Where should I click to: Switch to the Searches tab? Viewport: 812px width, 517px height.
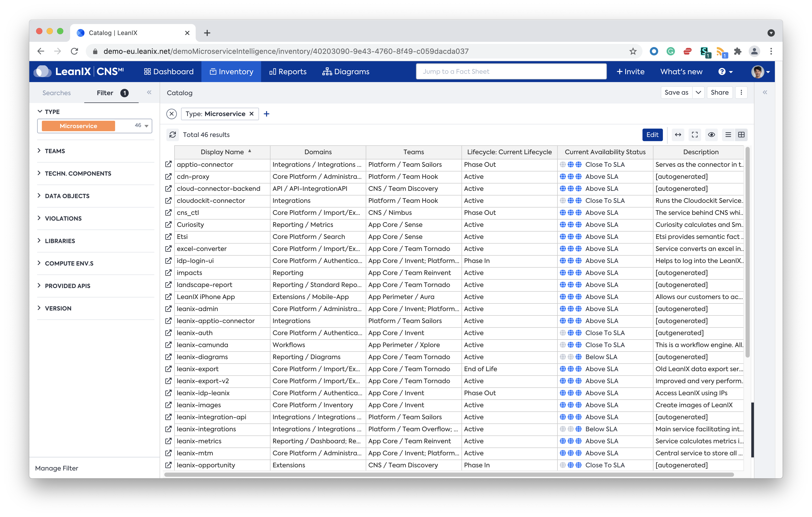(x=56, y=93)
